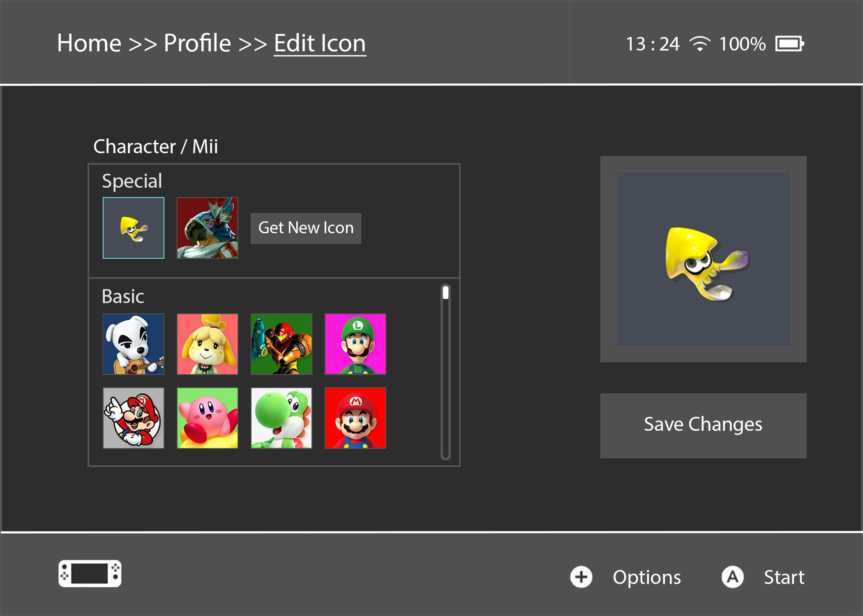863x616 pixels.
Task: Pick the red-capped Mario icon
Action: (x=355, y=418)
